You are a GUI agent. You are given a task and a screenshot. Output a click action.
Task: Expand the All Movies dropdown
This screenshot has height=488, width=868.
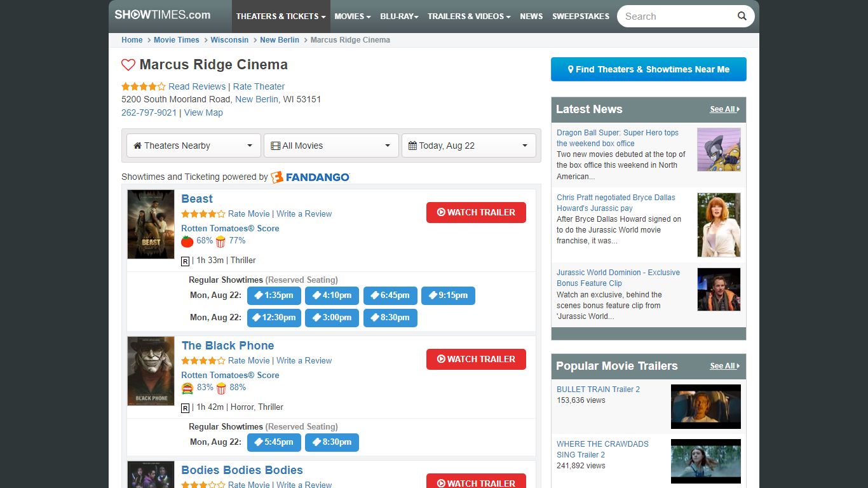click(331, 146)
